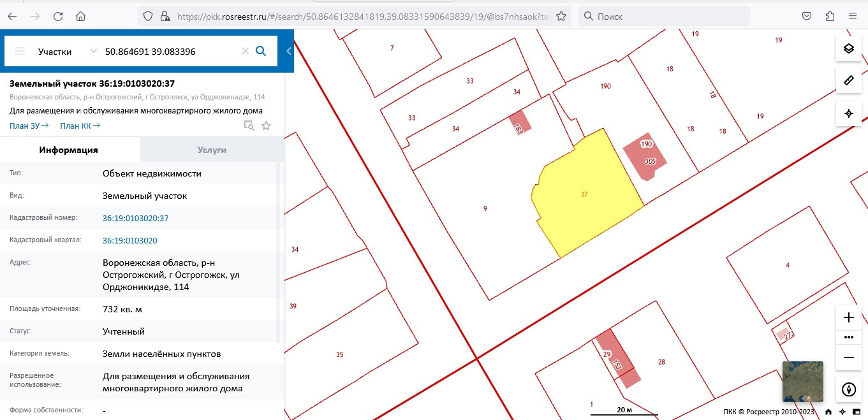Click parcel number 9 on map
Viewport: 868px width, 420px height.
point(485,208)
